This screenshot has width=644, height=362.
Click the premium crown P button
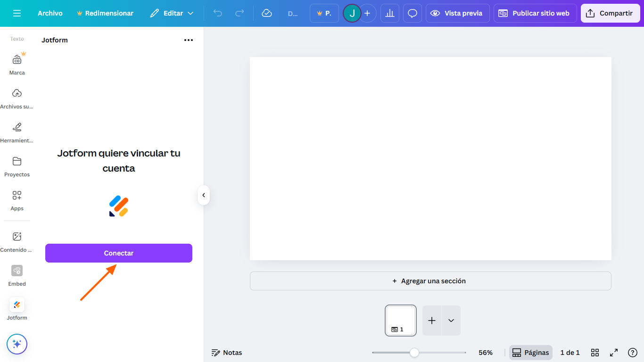coord(324,13)
